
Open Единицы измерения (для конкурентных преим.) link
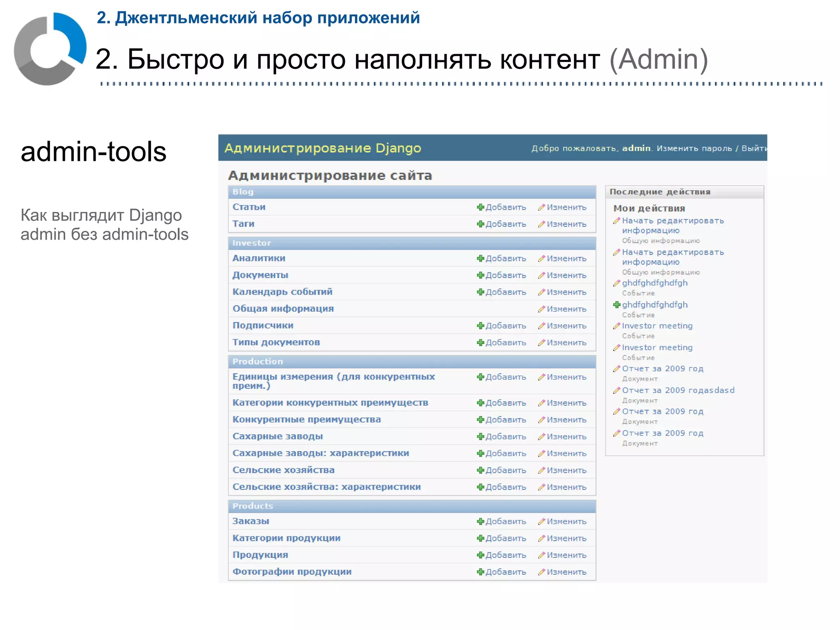coord(333,381)
